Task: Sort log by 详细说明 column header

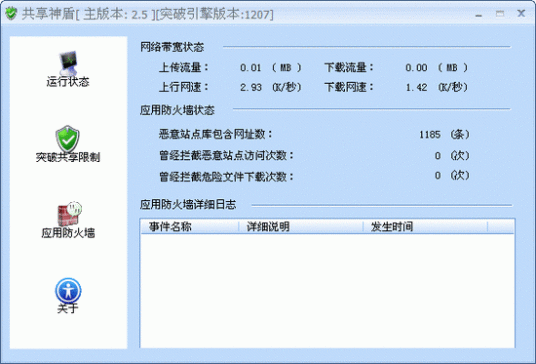Action: point(300,227)
